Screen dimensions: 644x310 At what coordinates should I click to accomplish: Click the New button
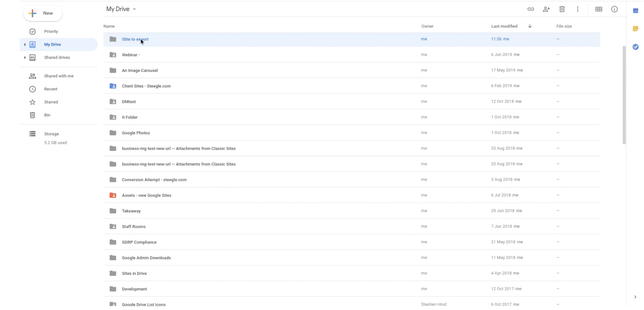coord(43,13)
